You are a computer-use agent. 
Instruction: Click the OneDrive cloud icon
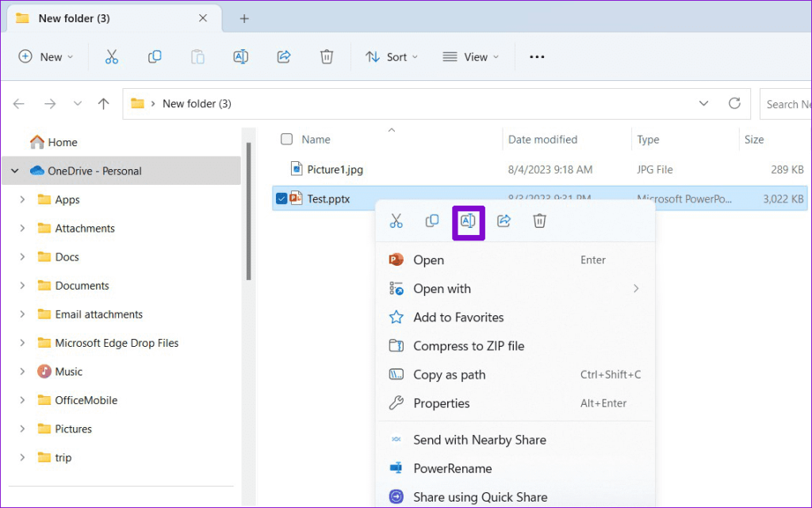[36, 171]
